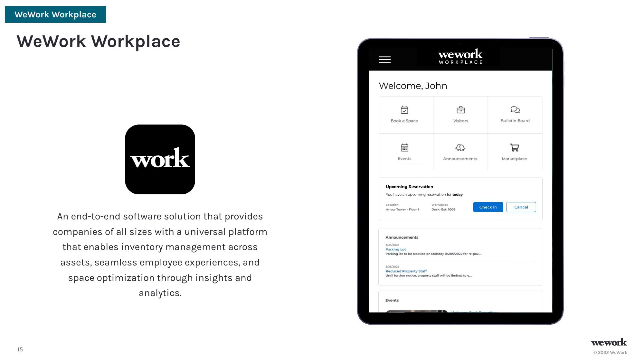Image resolution: width=644 pixels, height=362 pixels.
Task: Toggle the WeWork Workplace app icon
Action: click(x=160, y=159)
